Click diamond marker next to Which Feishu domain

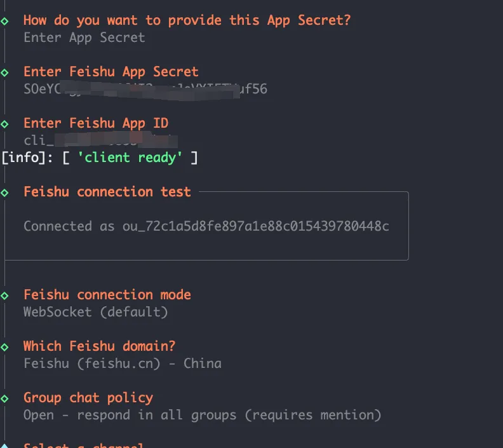[5, 346]
